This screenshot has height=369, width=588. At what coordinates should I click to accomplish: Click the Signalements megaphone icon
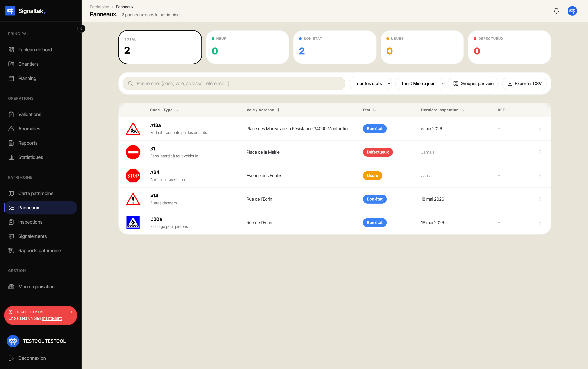(x=11, y=236)
